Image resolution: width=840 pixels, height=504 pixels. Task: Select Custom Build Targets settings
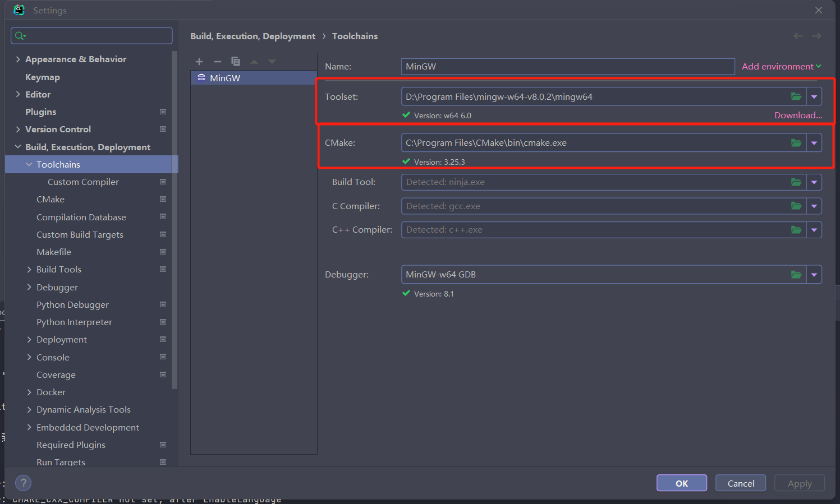(x=80, y=234)
